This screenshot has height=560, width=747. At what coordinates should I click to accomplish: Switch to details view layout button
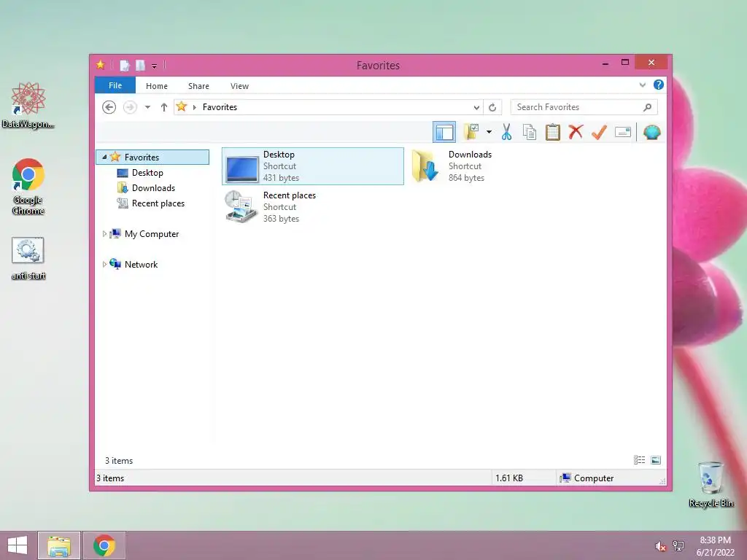pos(639,460)
